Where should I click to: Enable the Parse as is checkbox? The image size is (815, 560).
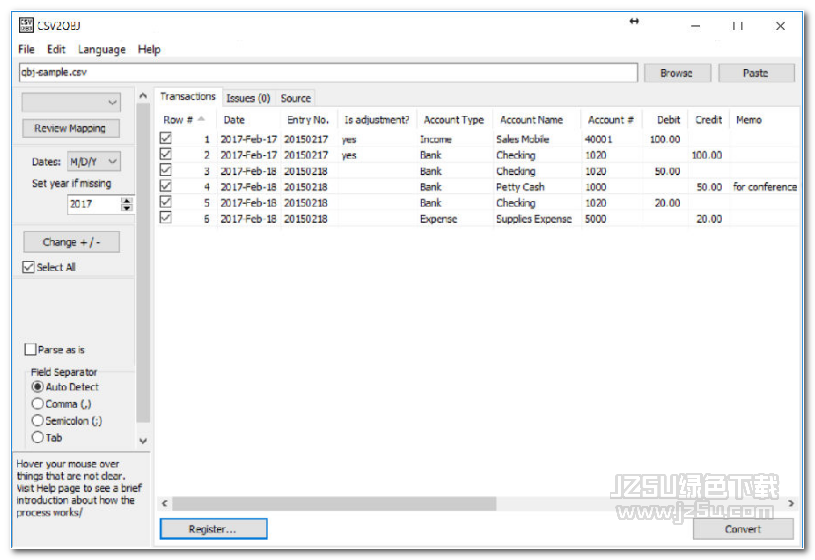pos(30,349)
